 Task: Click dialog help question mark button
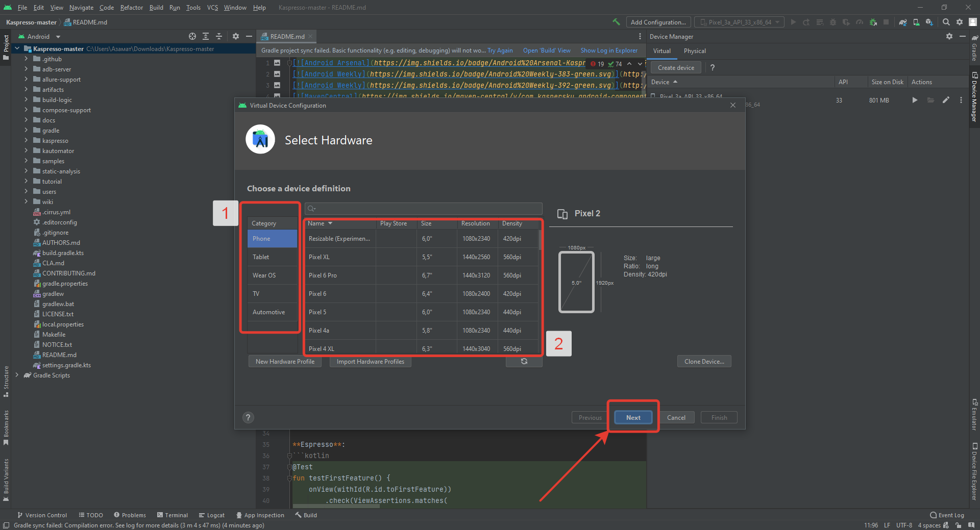tap(248, 417)
